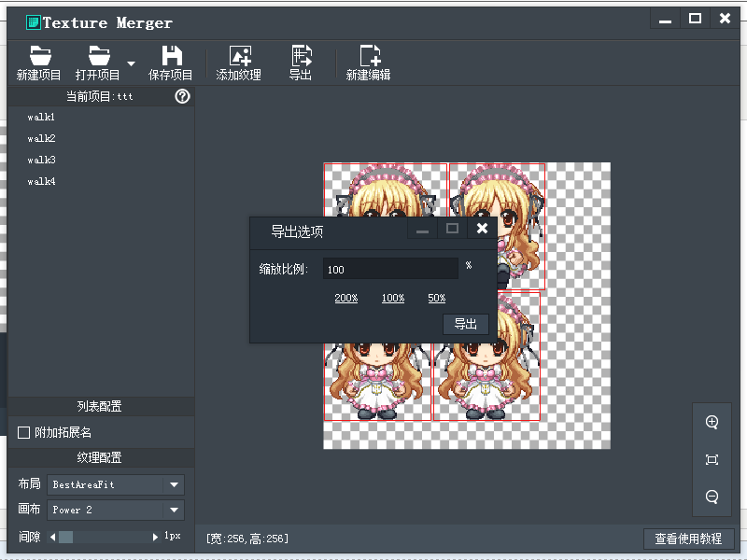Viewport: 747px width, 560px height.
Task: Open help question mark icon beside 当前项目
Action: point(182,97)
